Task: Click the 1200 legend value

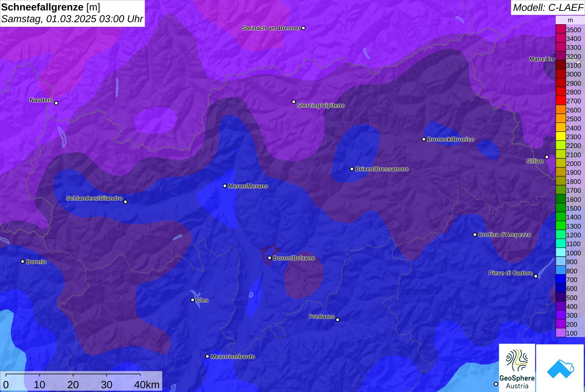Action: (574, 235)
